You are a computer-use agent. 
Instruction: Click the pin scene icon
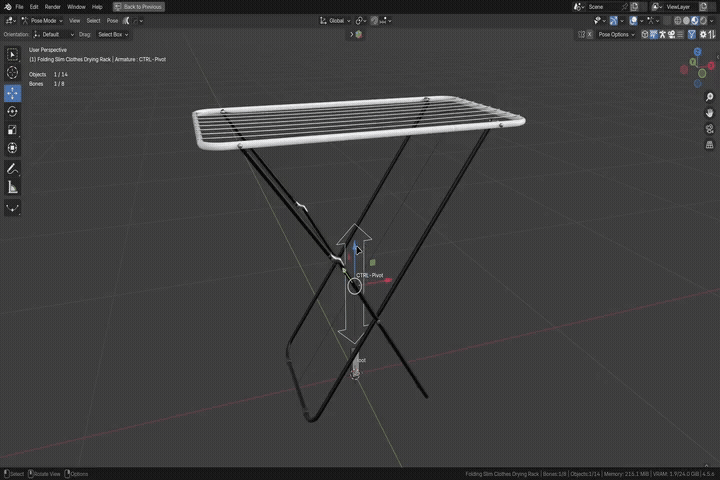coord(624,7)
